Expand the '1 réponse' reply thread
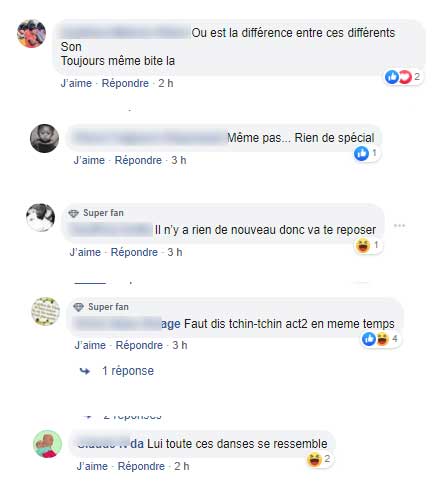The height and width of the screenshot is (494, 443). coord(128,371)
